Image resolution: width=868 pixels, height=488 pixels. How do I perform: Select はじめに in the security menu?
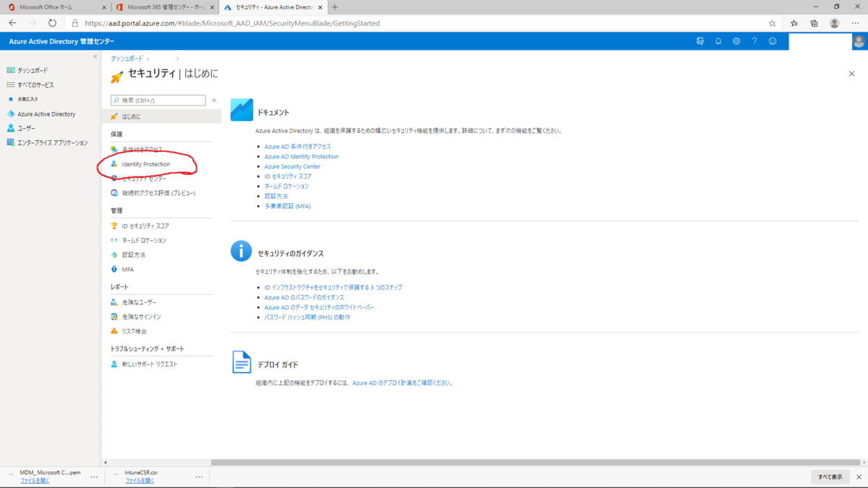(x=162, y=116)
